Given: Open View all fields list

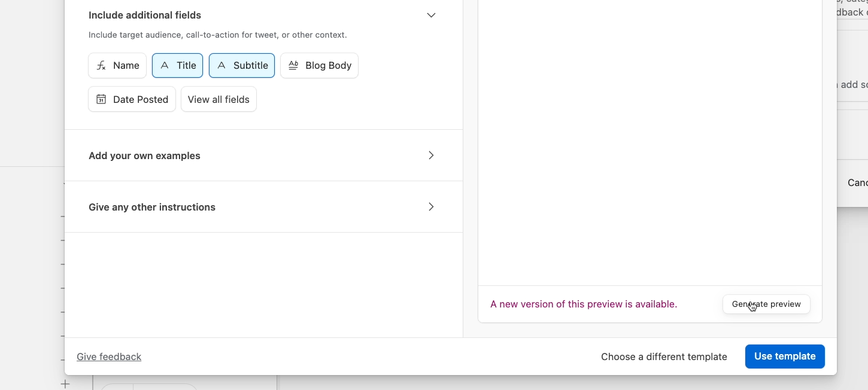Looking at the screenshot, I should tap(218, 99).
